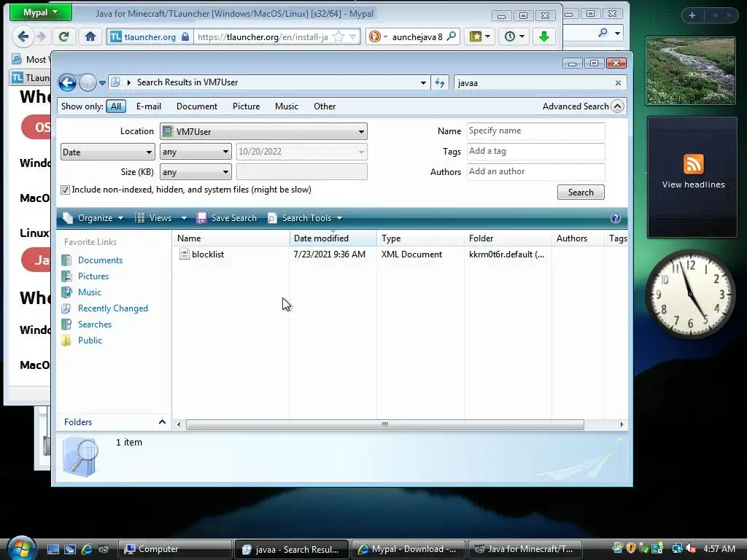Screen dimensions: 747x560
Task: Click the refresh icon next to address bar
Action: tap(440, 83)
